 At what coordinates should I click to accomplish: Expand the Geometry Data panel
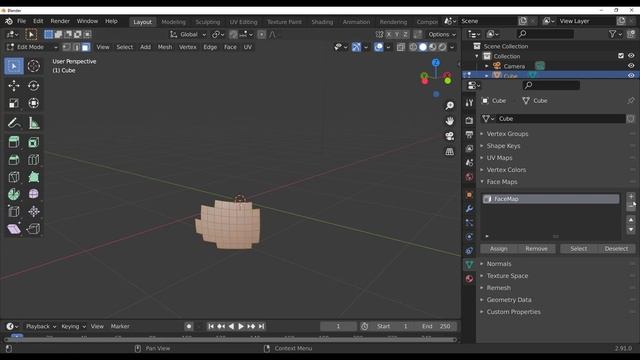(509, 300)
